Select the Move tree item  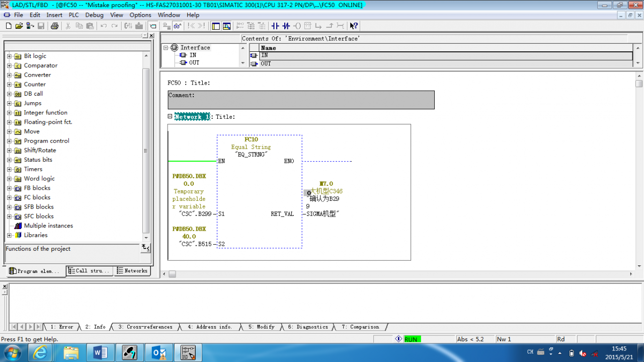[x=32, y=132]
